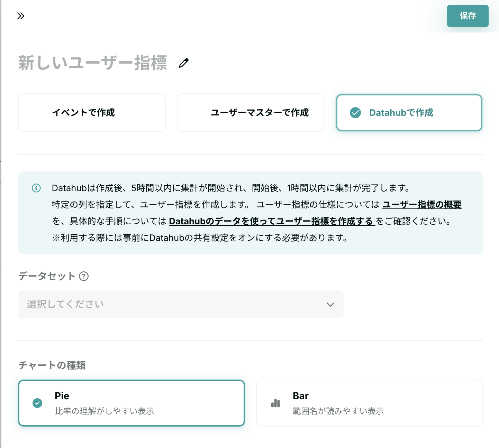Click the 新しいユーザー指標 title text
This screenshot has width=499, height=448.
click(93, 63)
